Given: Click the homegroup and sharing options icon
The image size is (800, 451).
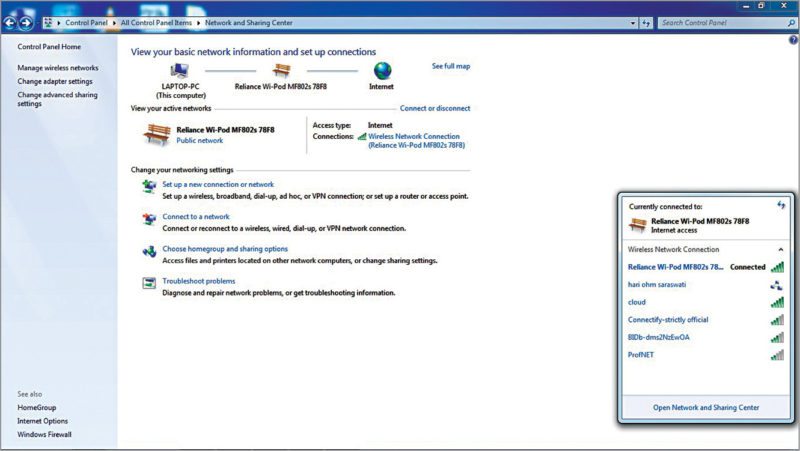Looking at the screenshot, I should [x=148, y=251].
